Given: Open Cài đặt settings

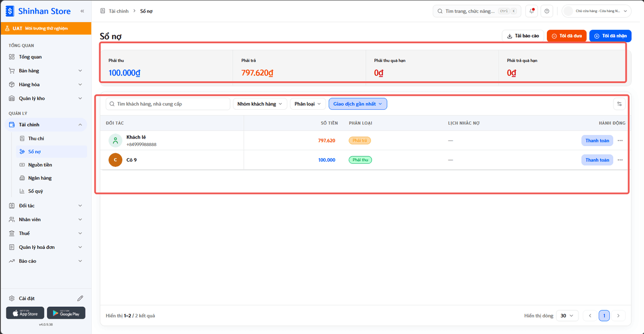Looking at the screenshot, I should (27, 298).
